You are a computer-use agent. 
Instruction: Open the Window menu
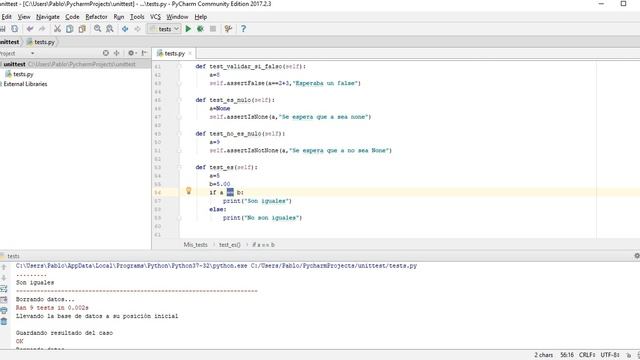[177, 17]
